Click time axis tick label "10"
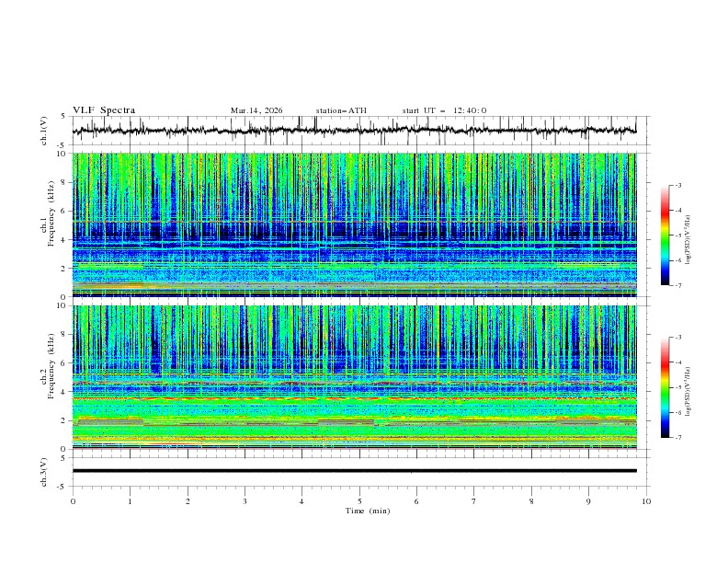This screenshot has height=563, width=728. point(646,501)
